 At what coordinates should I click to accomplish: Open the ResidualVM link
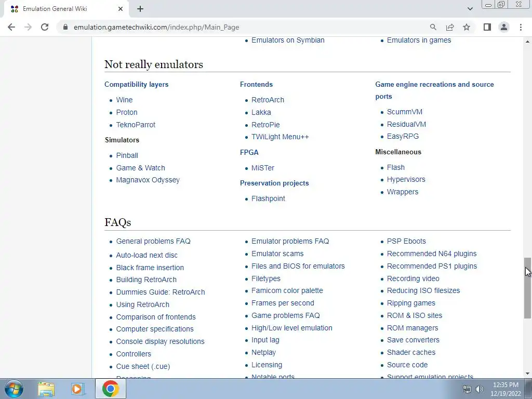tap(406, 125)
